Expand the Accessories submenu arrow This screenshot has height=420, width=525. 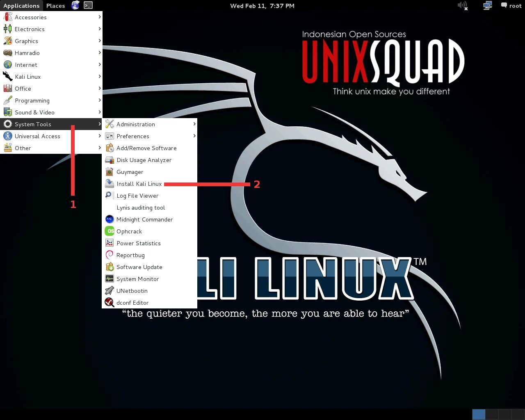100,17
